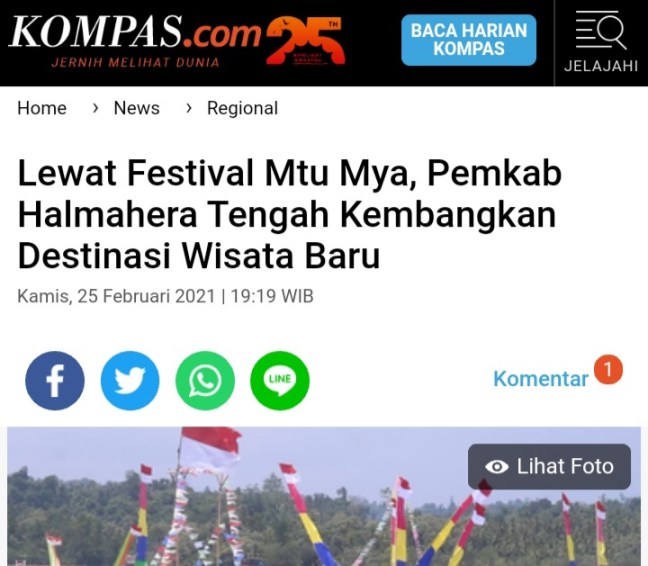Click the Baca Harian Kompas button
The image size is (648, 566).
(x=469, y=40)
